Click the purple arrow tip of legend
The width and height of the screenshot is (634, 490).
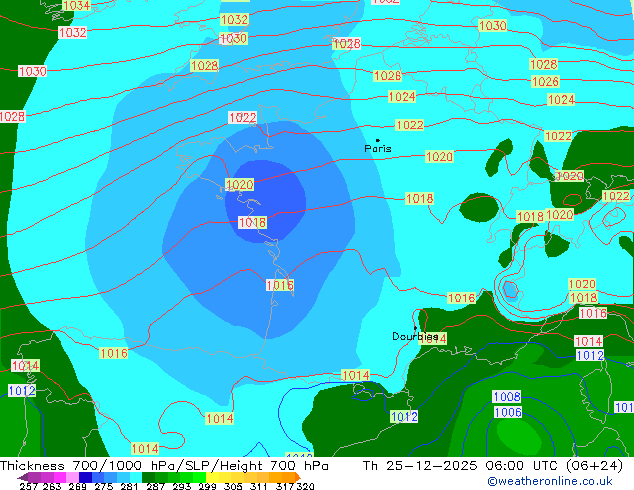pyautogui.click(x=22, y=478)
